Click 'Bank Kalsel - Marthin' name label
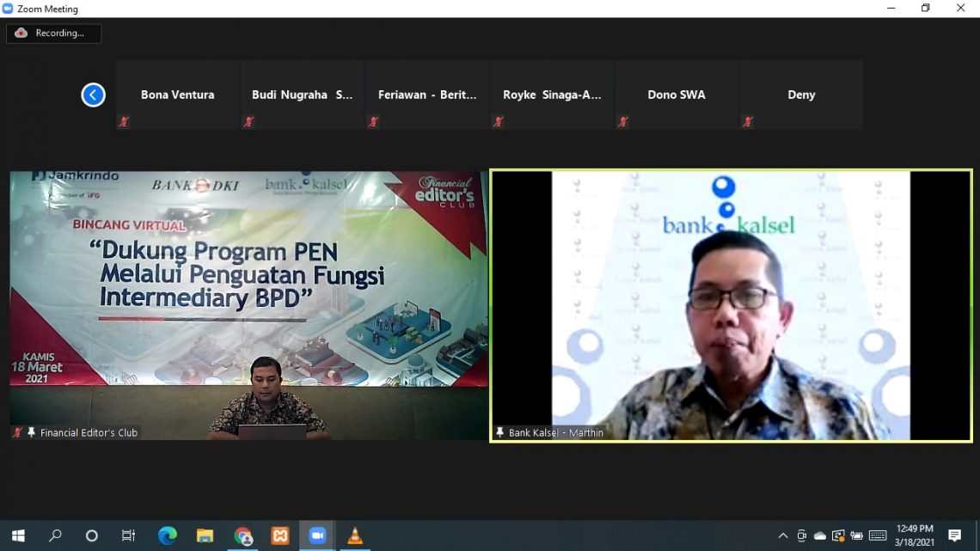This screenshot has width=980, height=551. (556, 432)
